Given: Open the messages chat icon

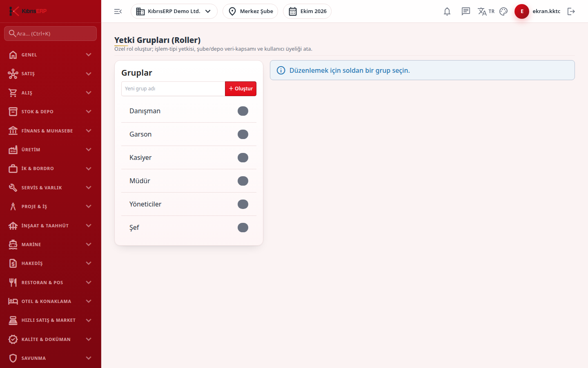Looking at the screenshot, I should click(466, 11).
